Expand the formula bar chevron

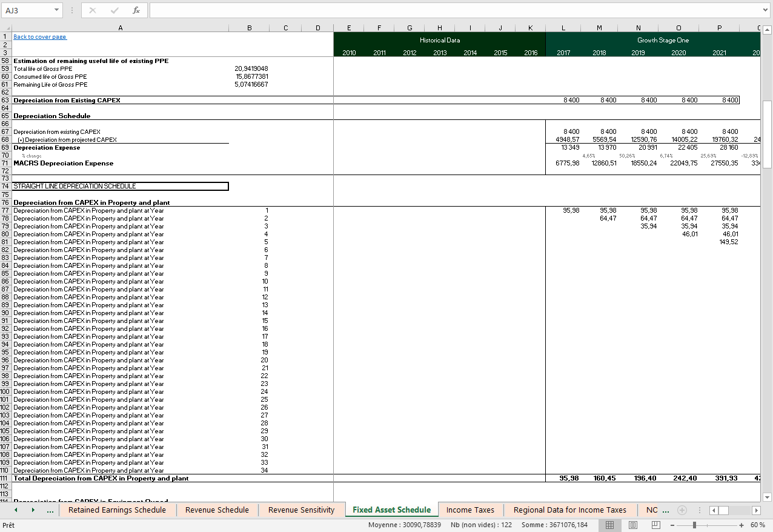click(x=766, y=10)
